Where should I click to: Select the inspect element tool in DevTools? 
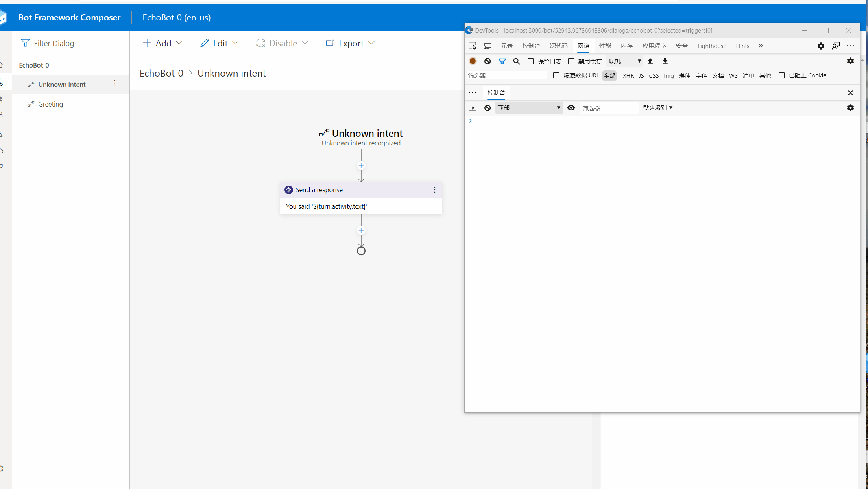tap(472, 46)
